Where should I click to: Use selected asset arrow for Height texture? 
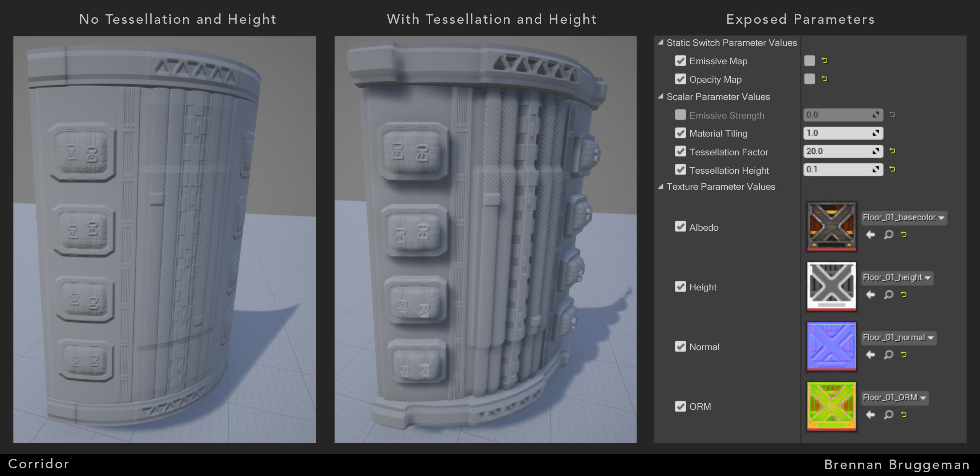[871, 295]
